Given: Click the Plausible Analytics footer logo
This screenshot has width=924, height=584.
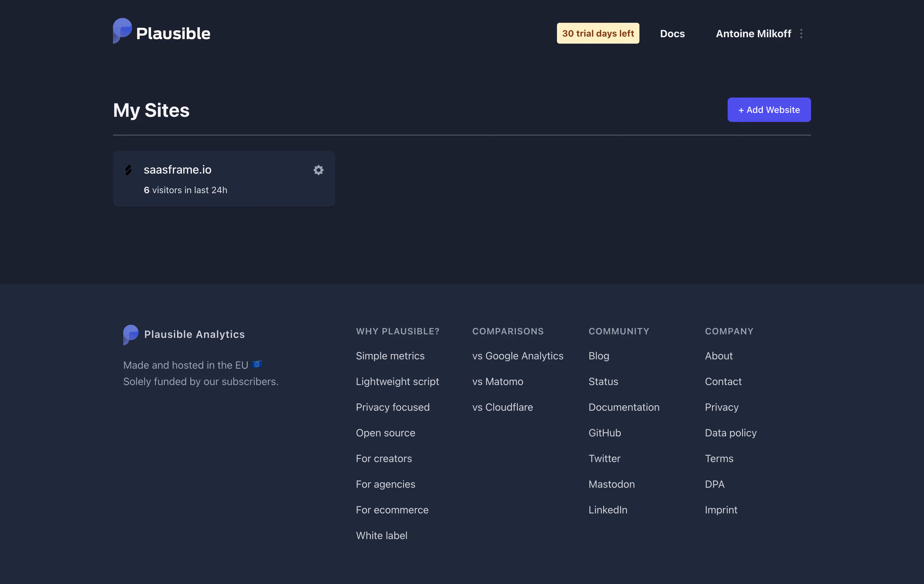Looking at the screenshot, I should pos(184,335).
